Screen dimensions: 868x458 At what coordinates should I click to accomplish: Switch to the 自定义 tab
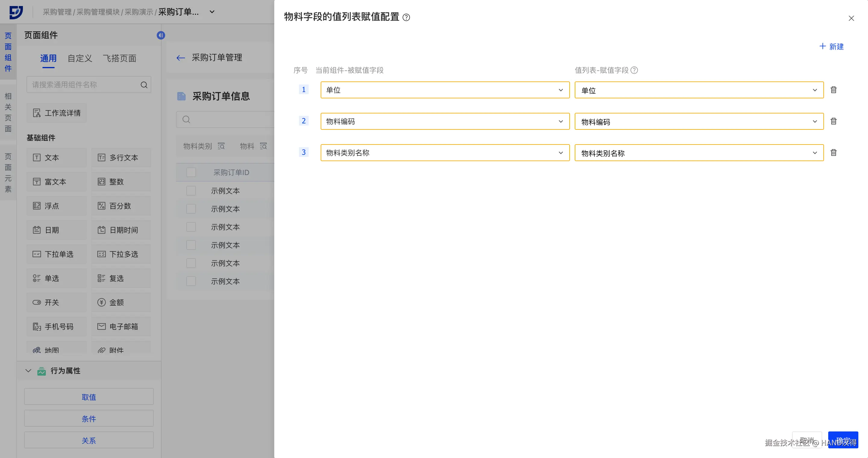pos(80,58)
